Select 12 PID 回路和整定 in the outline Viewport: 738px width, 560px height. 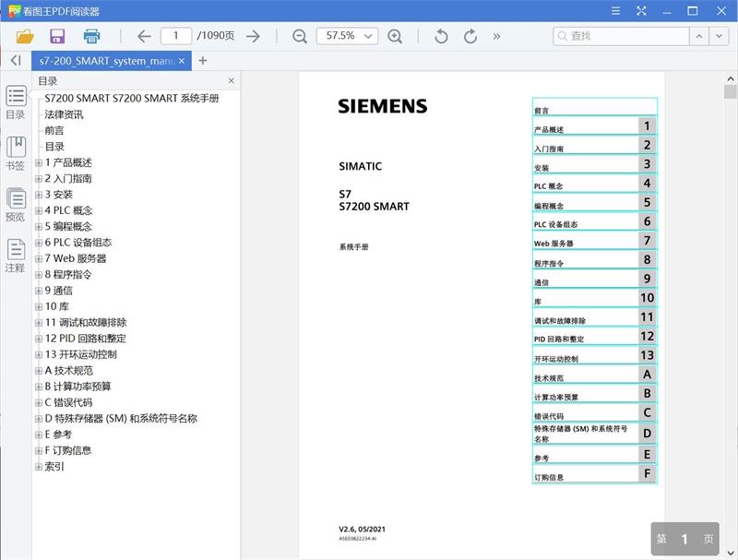[85, 339]
